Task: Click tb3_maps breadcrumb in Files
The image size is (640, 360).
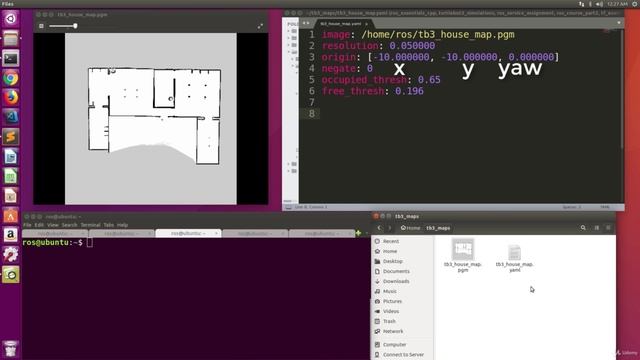Action: coord(438,228)
